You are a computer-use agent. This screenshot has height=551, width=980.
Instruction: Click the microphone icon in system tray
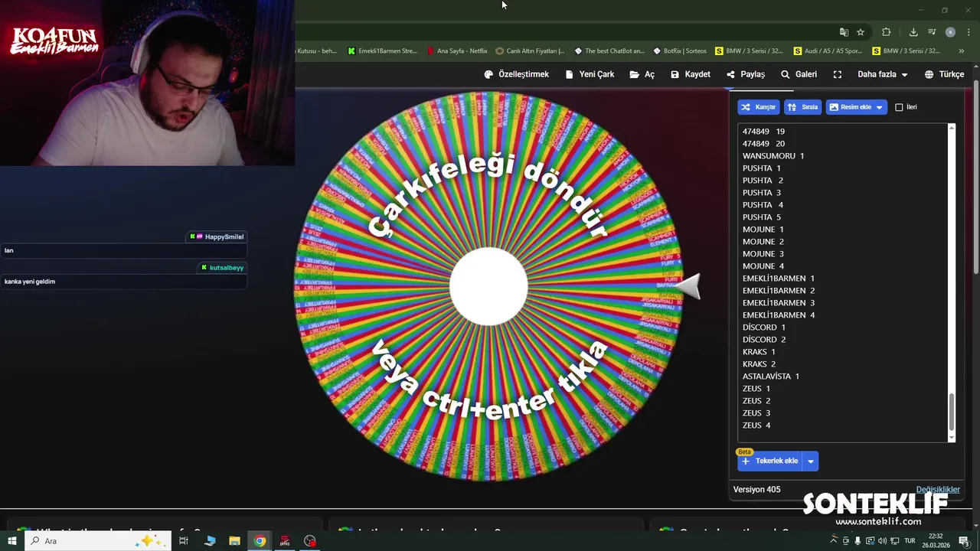(857, 541)
